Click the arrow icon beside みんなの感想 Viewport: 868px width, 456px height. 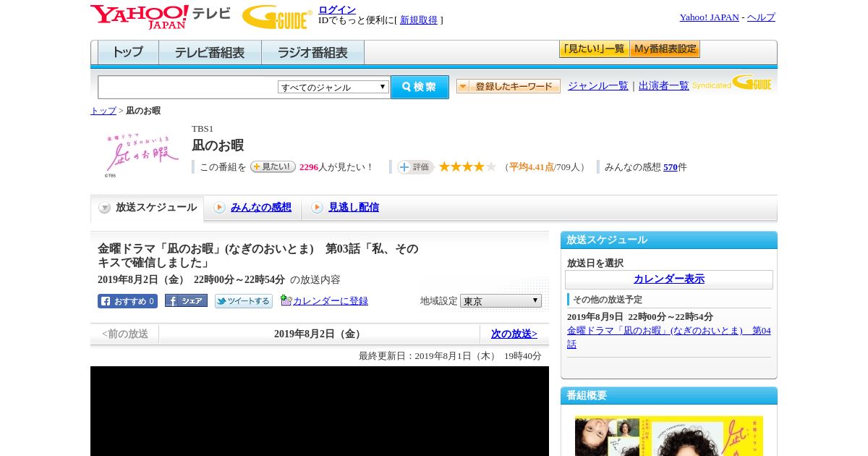219,208
